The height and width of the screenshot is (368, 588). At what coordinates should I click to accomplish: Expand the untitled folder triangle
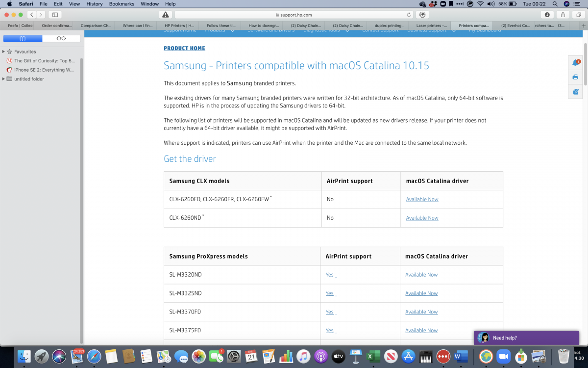click(3, 79)
